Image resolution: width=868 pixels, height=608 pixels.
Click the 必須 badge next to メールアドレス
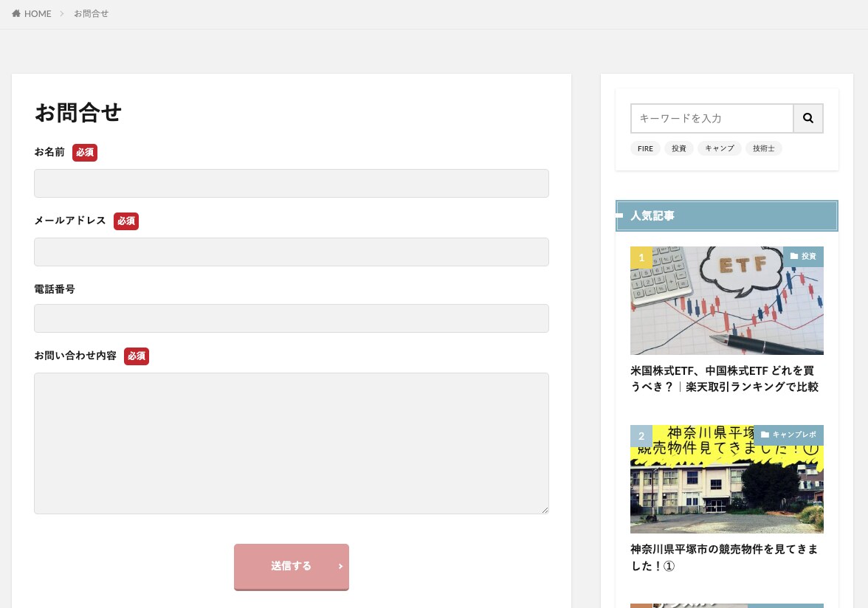click(x=126, y=221)
